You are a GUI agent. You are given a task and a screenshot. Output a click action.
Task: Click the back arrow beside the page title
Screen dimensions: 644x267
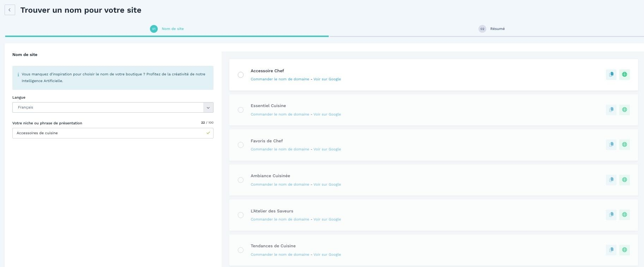pyautogui.click(x=10, y=10)
